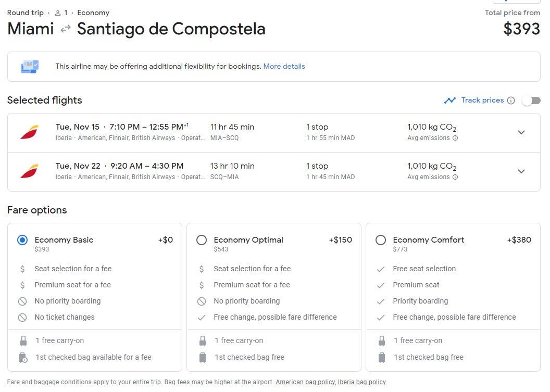Enable the Track prices toggle
The width and height of the screenshot is (550, 392).
click(x=531, y=100)
